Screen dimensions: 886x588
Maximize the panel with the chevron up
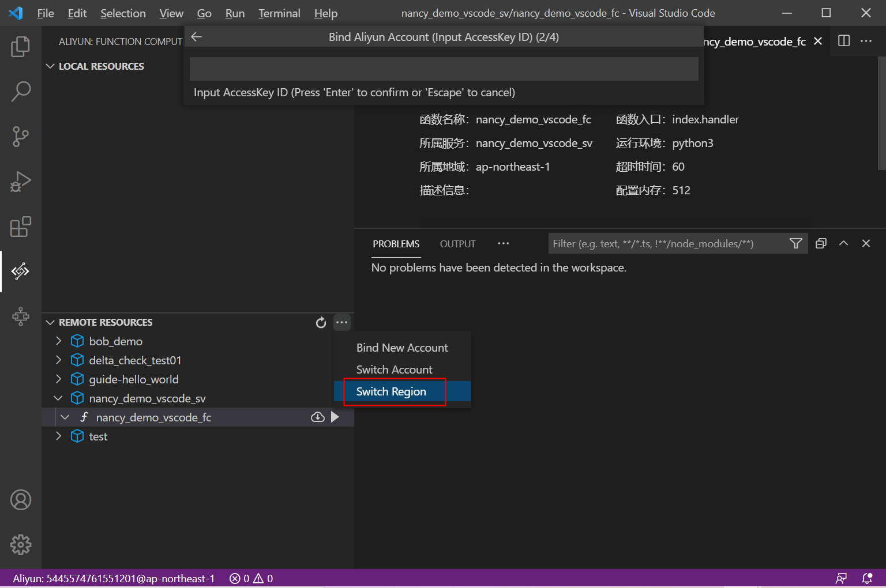click(843, 244)
